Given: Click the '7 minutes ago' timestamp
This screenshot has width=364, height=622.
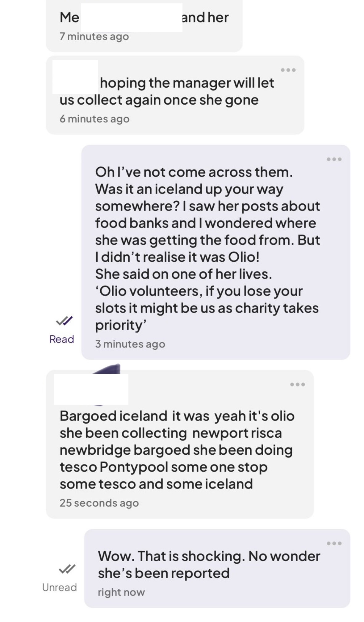Looking at the screenshot, I should [94, 37].
